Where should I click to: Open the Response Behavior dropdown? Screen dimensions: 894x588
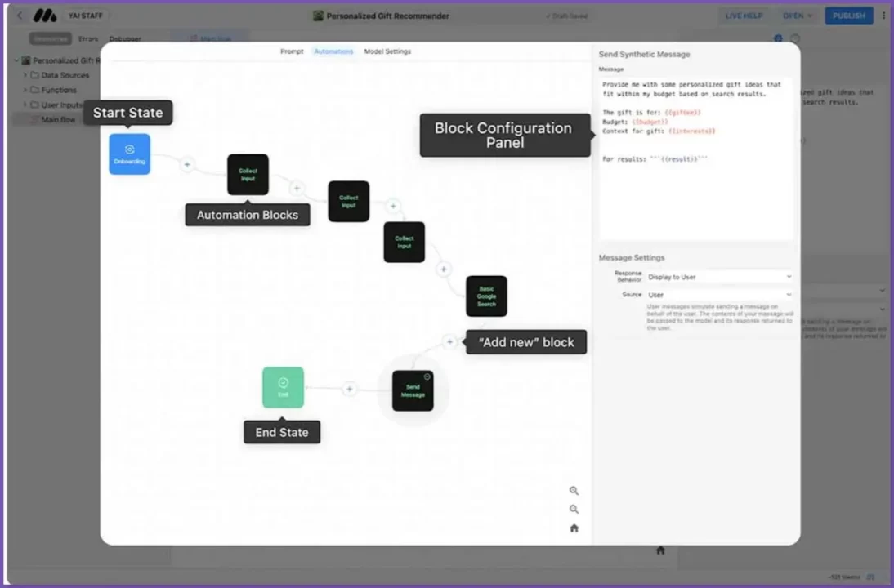click(x=718, y=277)
